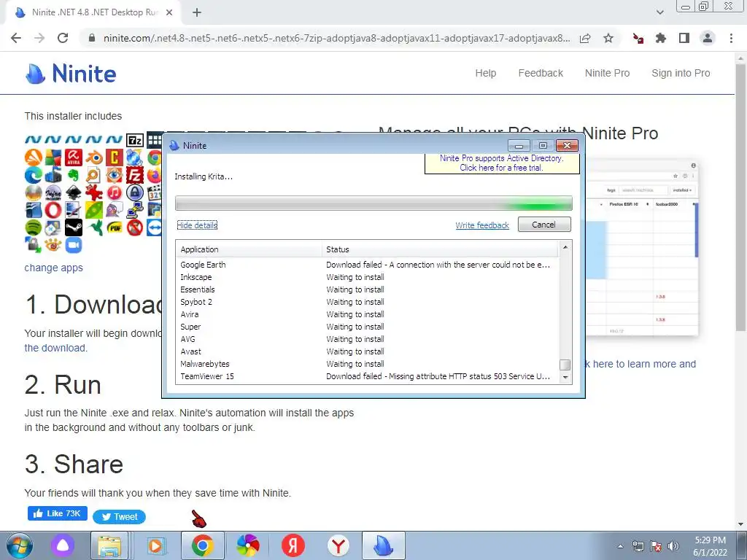The width and height of the screenshot is (747, 560).
Task: Click the red IrfanView splat icon
Action: pos(94,192)
